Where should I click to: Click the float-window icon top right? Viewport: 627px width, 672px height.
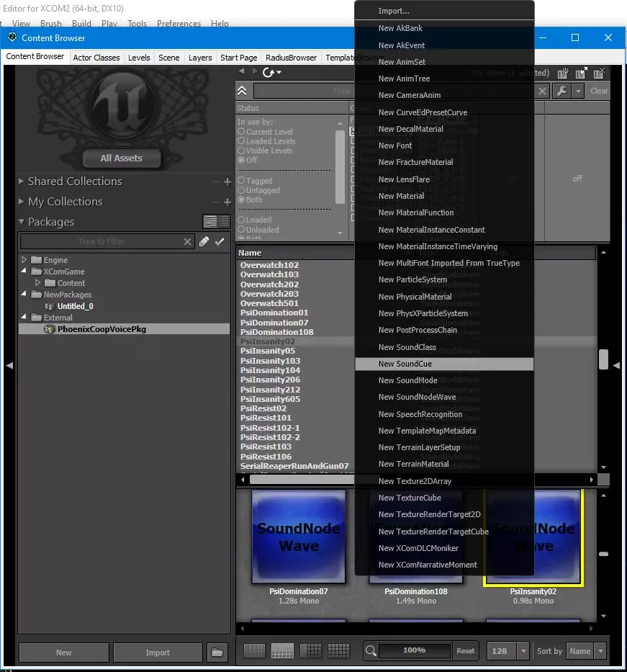coord(581,73)
